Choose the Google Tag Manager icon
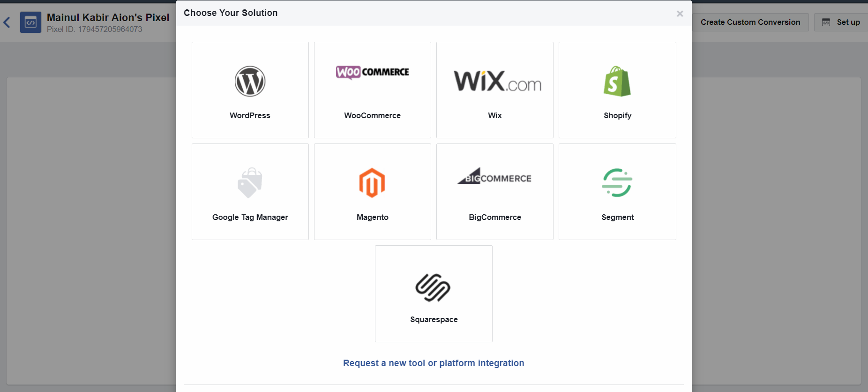868x392 pixels. coord(250,182)
